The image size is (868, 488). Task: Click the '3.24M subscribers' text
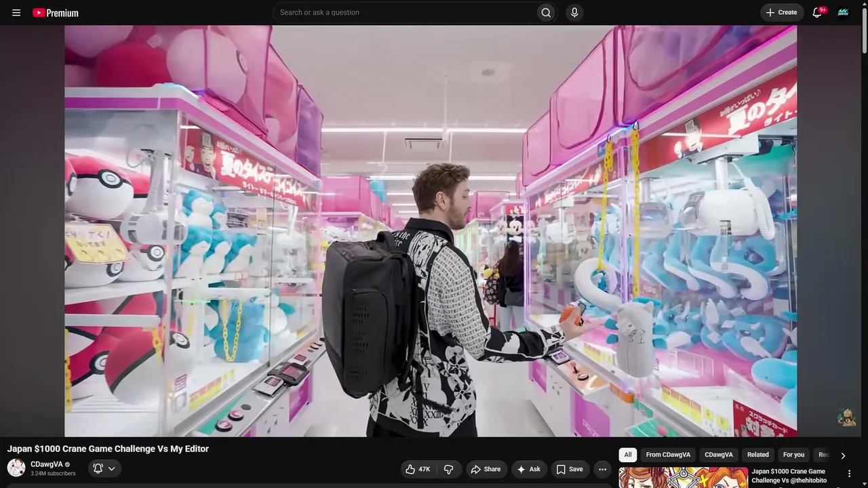click(53, 474)
